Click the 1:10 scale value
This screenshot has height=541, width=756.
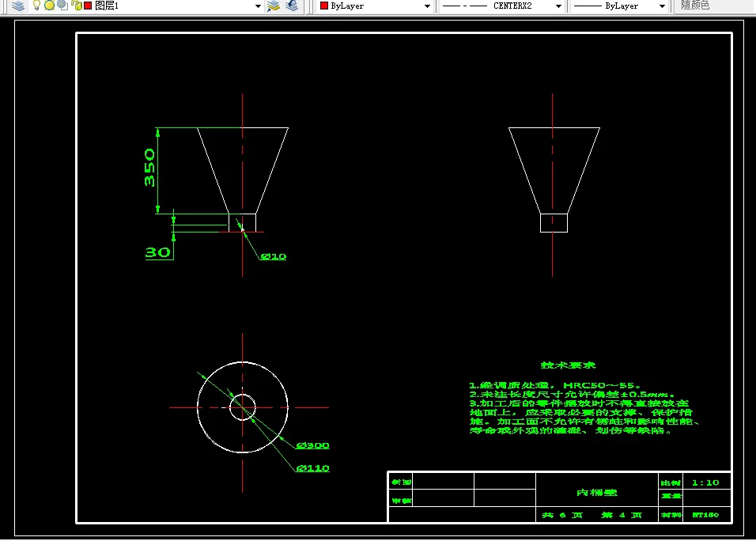pos(705,482)
